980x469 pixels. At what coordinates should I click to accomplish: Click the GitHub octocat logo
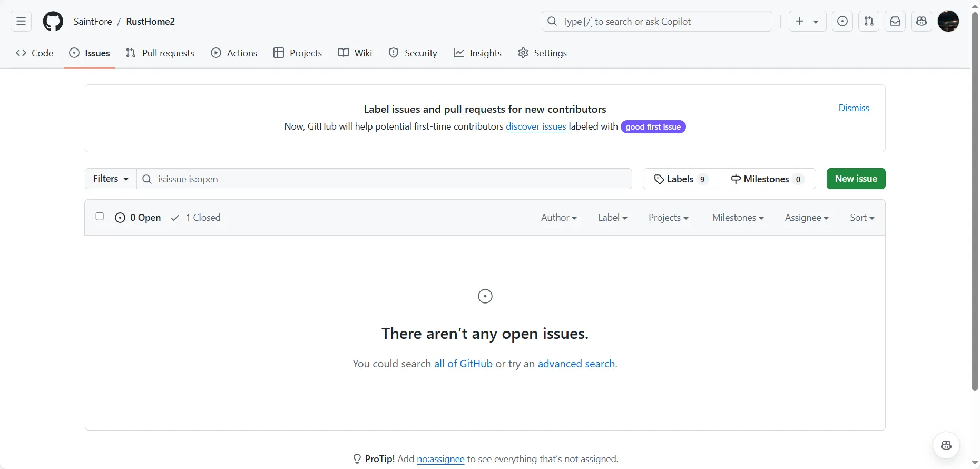(x=53, y=22)
